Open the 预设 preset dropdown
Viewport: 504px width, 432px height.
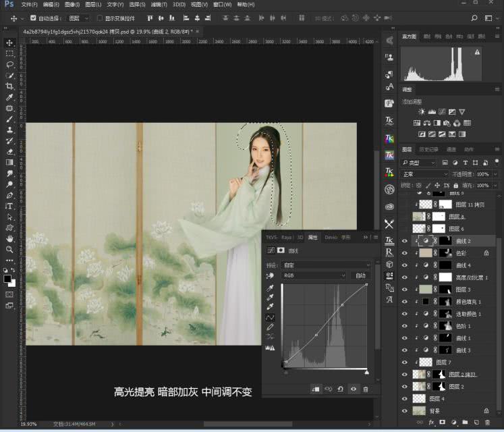325,265
